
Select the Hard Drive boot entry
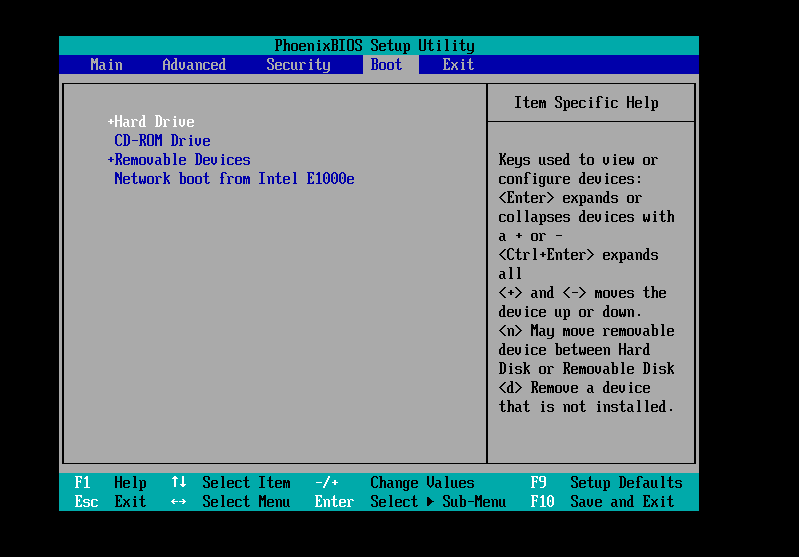tap(154, 122)
